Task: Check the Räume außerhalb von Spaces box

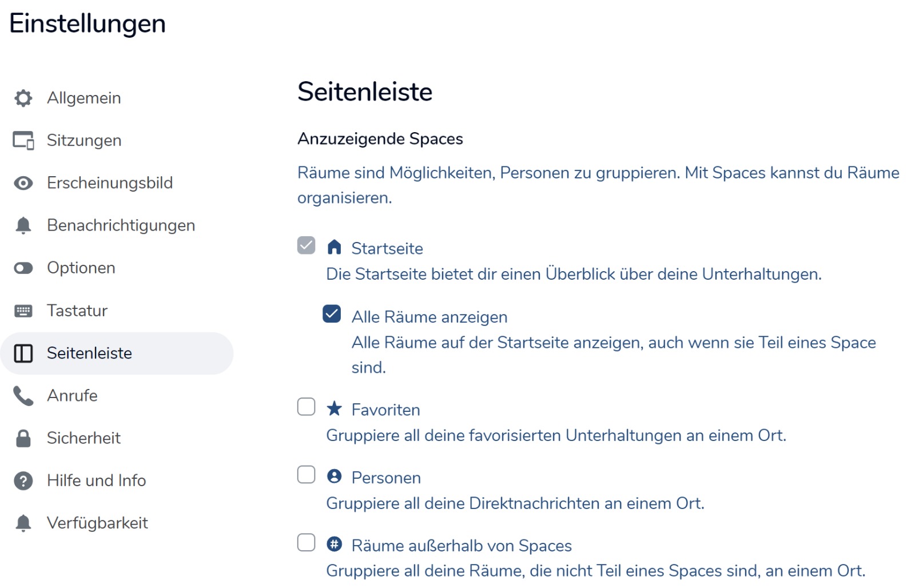Action: pyautogui.click(x=307, y=543)
